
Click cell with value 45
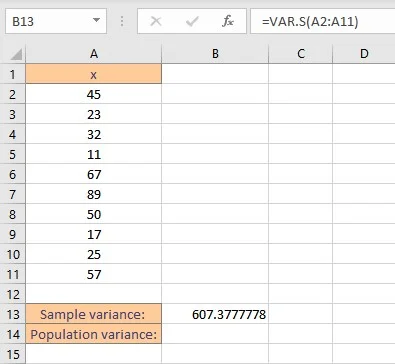tap(94, 94)
